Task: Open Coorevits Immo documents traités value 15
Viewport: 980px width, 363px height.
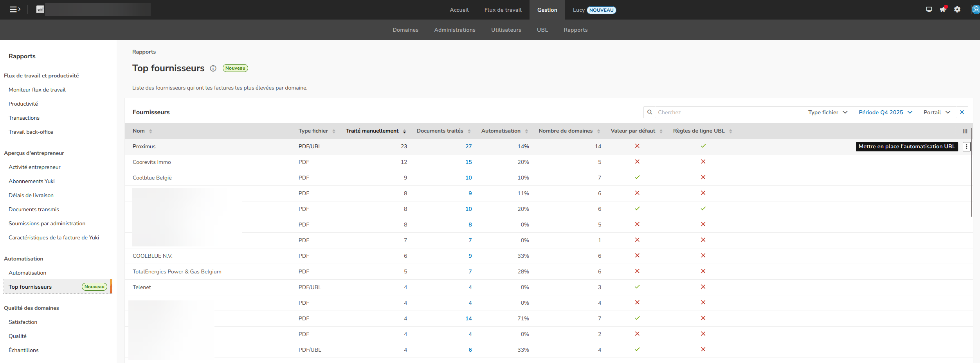Action: (468, 162)
